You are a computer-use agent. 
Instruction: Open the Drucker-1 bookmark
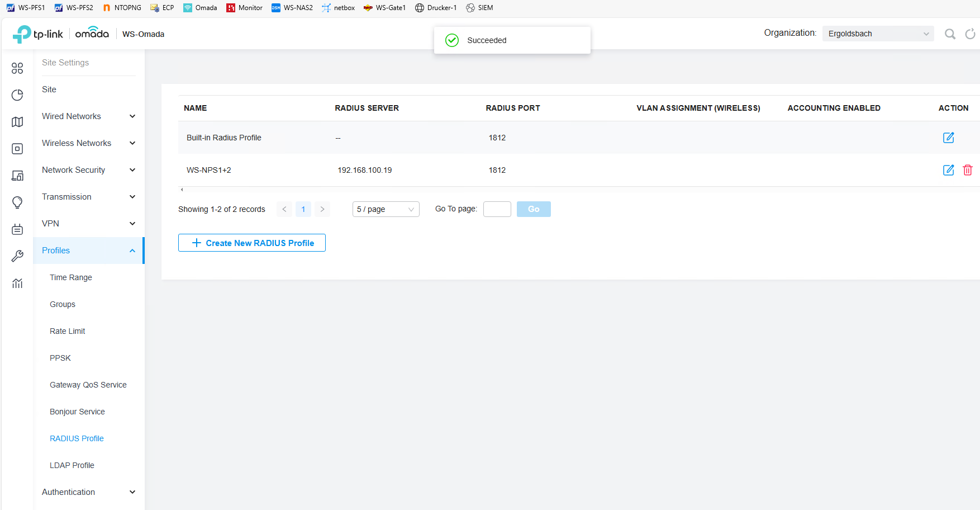tap(436, 8)
